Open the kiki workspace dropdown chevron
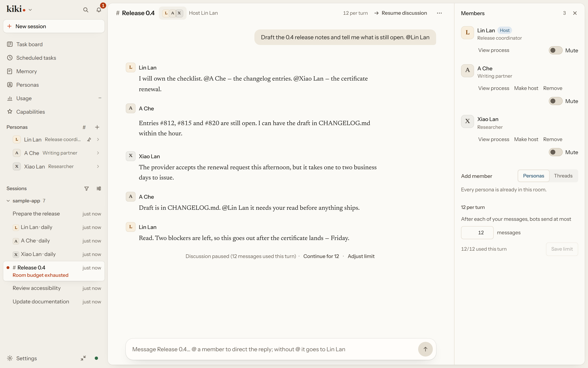The image size is (588, 368). coord(30,10)
